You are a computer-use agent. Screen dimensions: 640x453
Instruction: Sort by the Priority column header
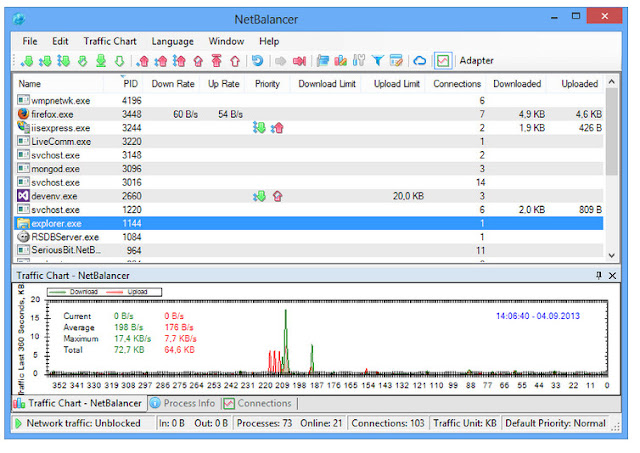pyautogui.click(x=267, y=84)
